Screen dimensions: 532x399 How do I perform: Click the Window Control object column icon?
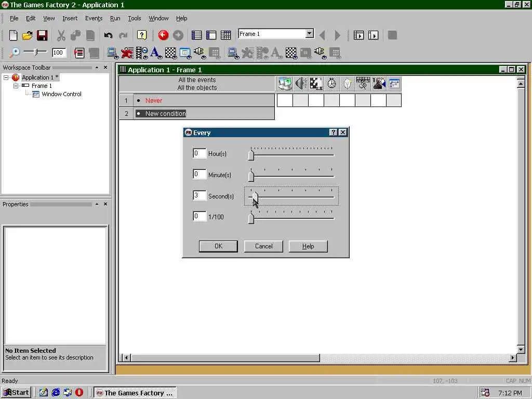coord(394,84)
